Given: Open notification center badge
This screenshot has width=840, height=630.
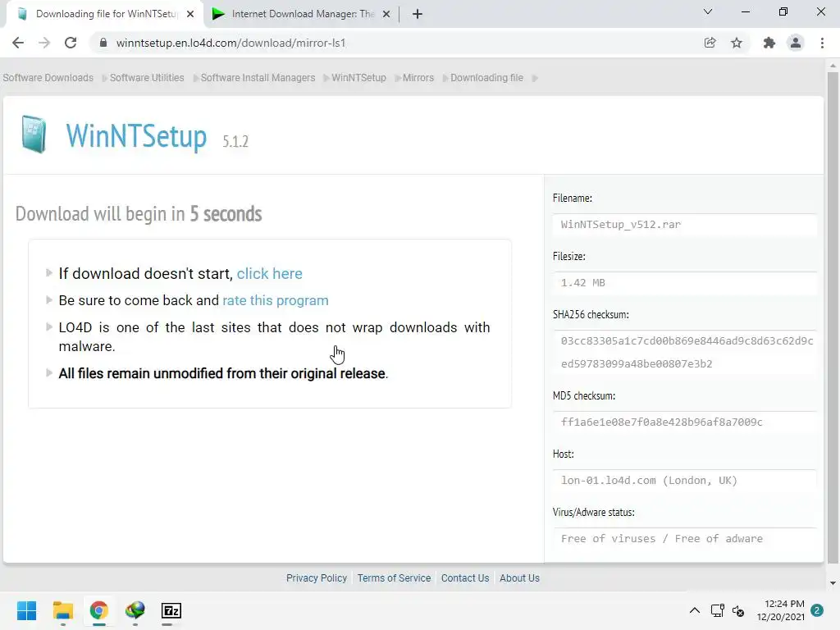Looking at the screenshot, I should tap(817, 610).
